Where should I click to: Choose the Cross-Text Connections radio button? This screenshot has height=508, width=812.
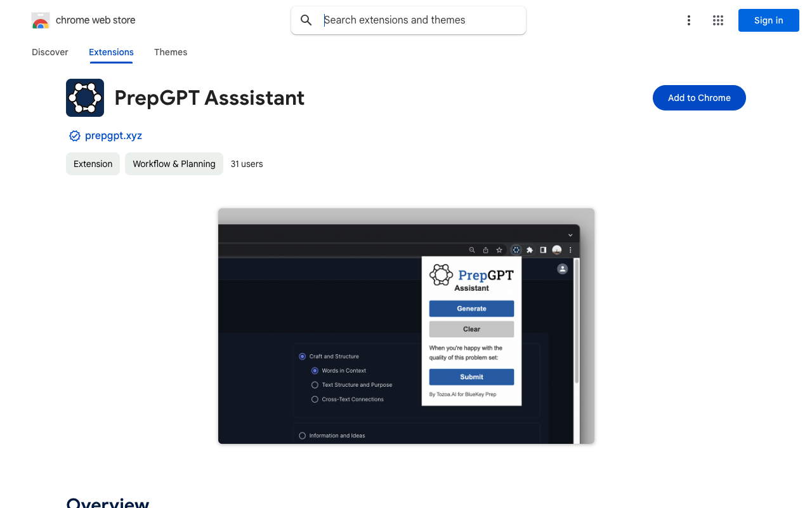point(315,399)
